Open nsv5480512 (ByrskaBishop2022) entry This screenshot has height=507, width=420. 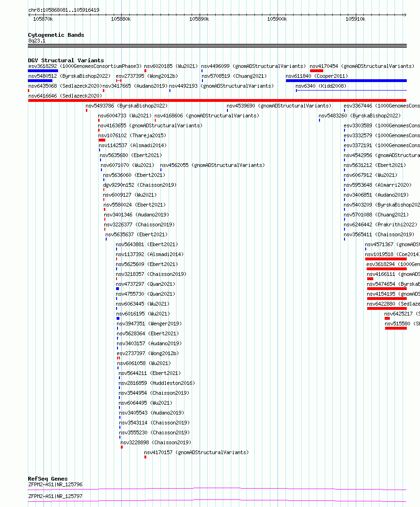(69, 76)
